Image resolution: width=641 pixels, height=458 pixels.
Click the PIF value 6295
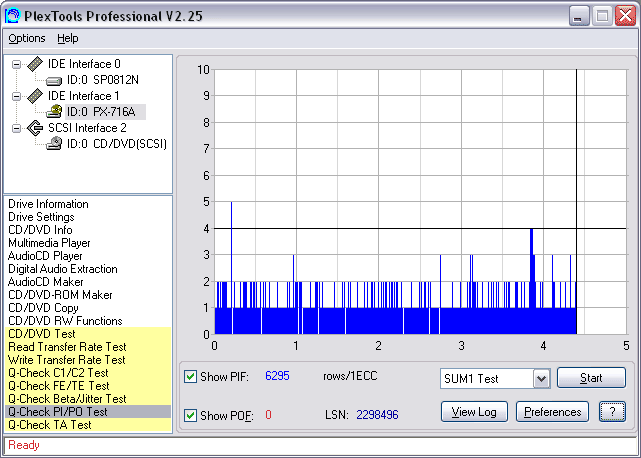[x=277, y=376]
